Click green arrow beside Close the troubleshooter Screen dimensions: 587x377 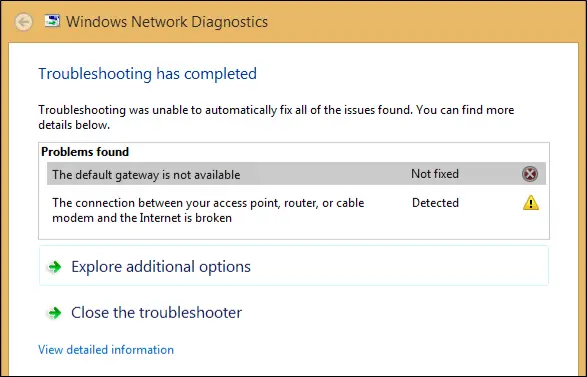click(55, 313)
